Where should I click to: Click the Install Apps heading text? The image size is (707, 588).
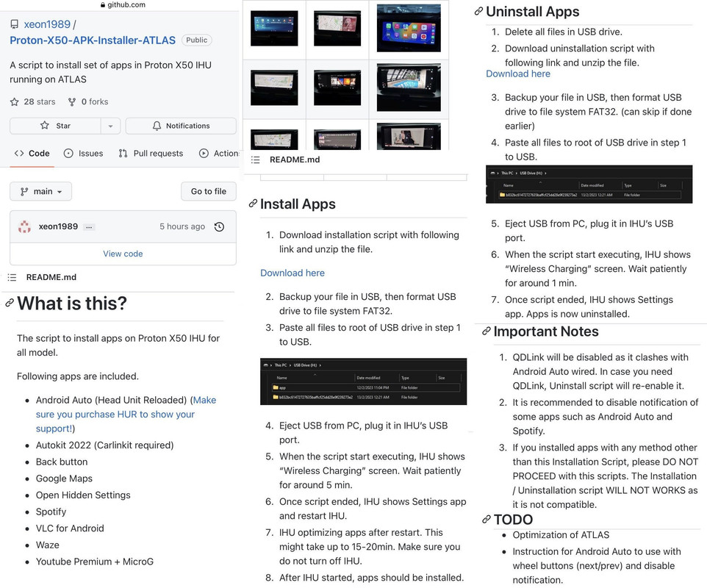pos(298,204)
